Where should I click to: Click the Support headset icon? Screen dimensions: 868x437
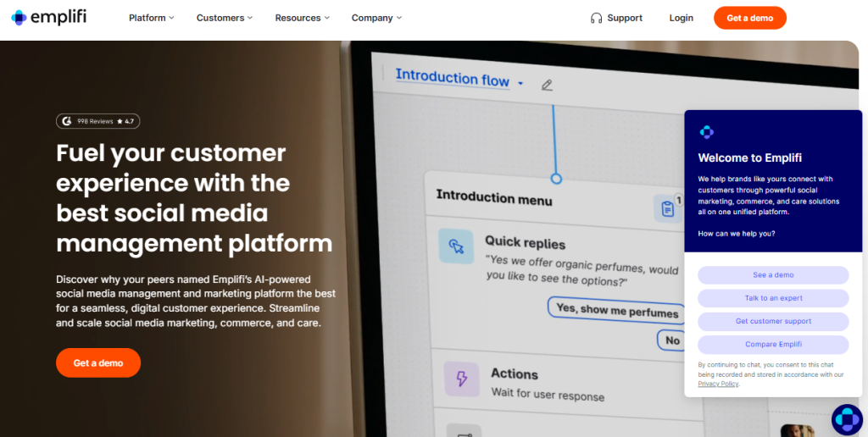pyautogui.click(x=597, y=18)
